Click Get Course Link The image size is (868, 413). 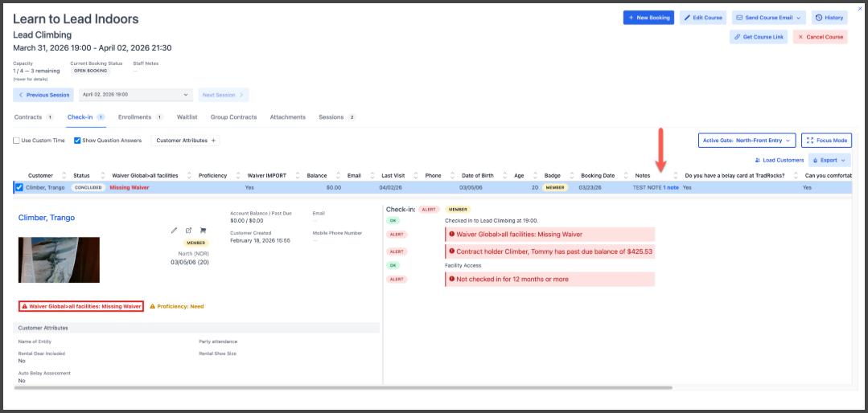(758, 37)
